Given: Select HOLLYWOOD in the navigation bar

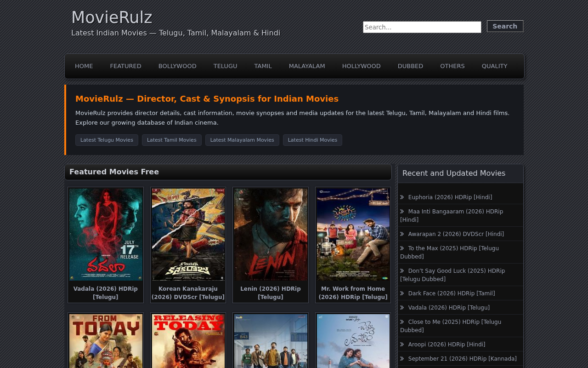Looking at the screenshot, I should (362, 66).
